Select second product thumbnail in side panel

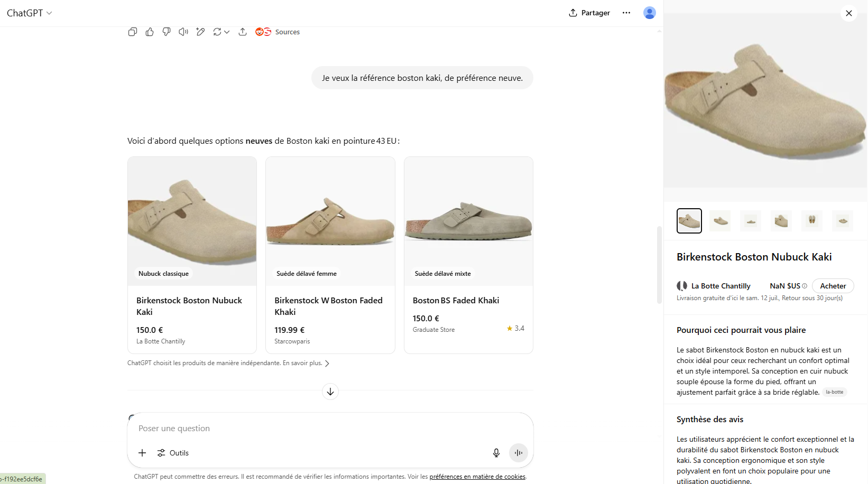[x=720, y=221]
